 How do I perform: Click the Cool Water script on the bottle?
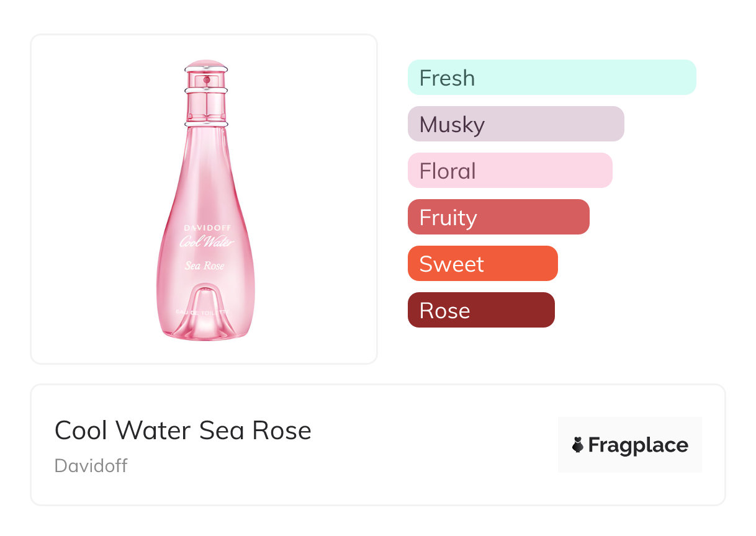(x=207, y=242)
